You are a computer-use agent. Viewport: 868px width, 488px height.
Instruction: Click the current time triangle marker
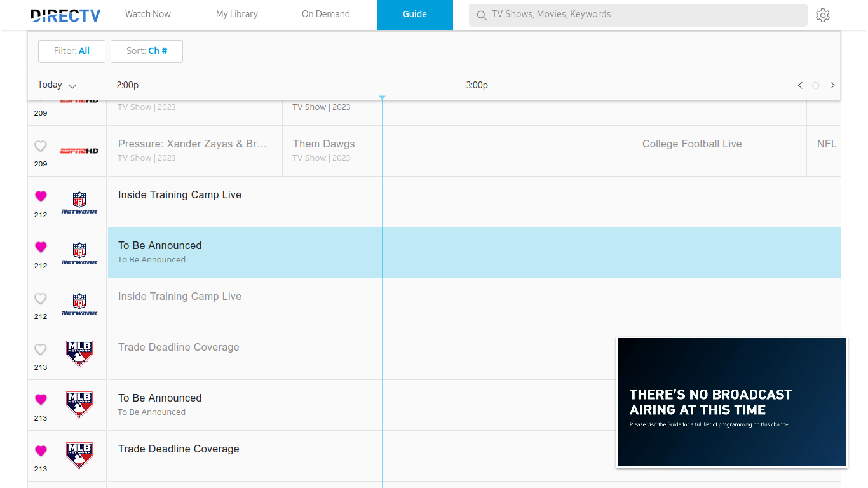coord(382,97)
